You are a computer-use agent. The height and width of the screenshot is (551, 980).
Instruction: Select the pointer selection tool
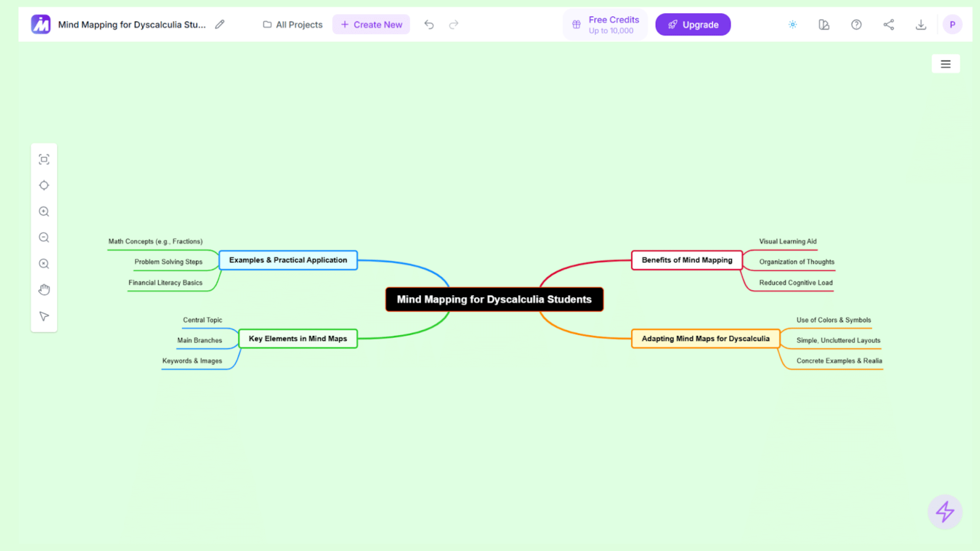(x=44, y=316)
